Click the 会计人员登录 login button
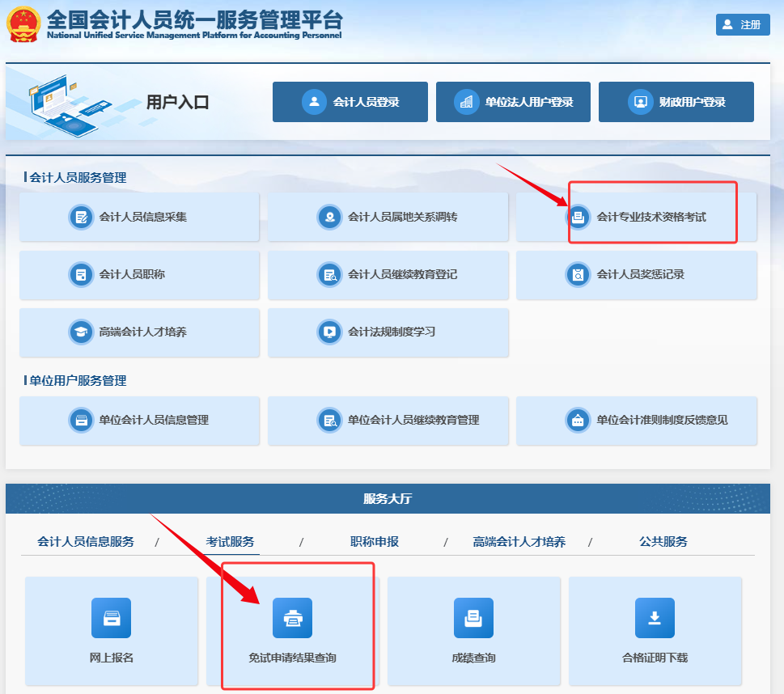Image resolution: width=784 pixels, height=694 pixels. point(350,102)
